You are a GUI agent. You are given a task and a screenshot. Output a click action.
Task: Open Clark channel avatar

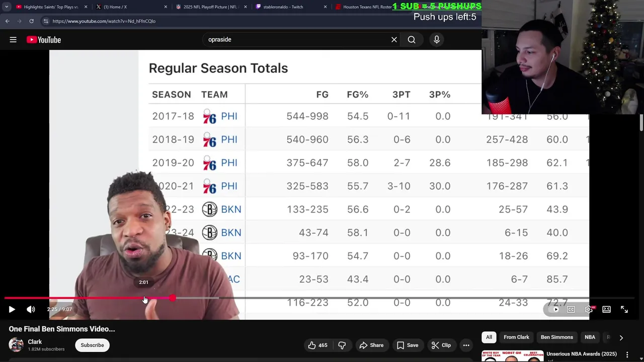16,345
